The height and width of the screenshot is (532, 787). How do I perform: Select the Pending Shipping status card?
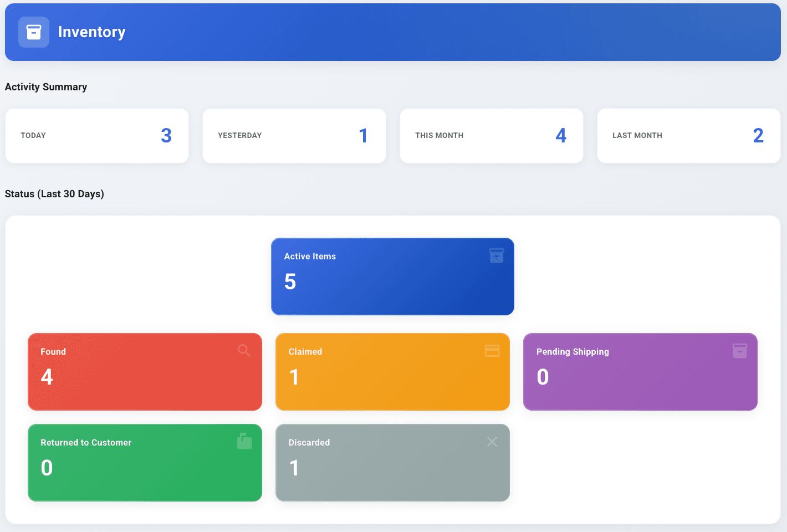tap(640, 372)
